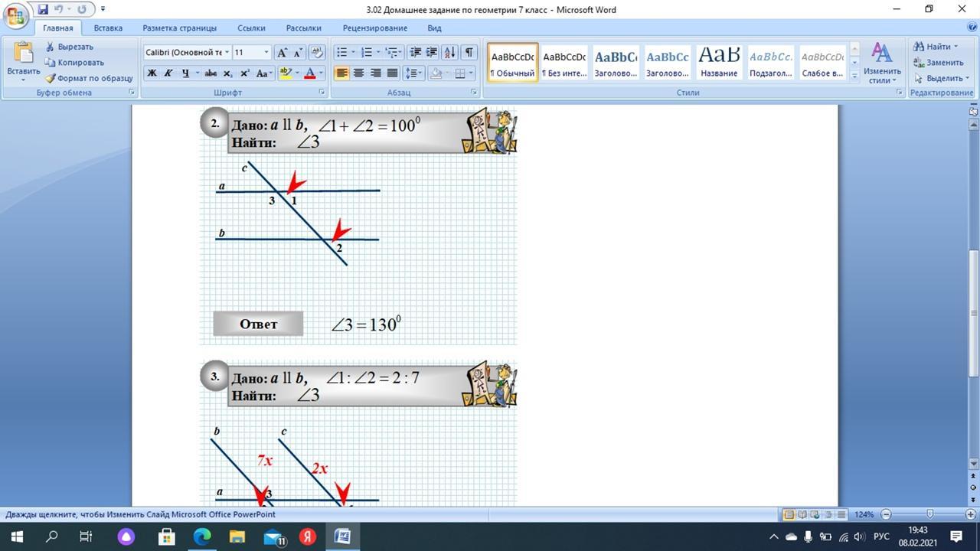Select Формат по образцу format painter

click(x=88, y=78)
